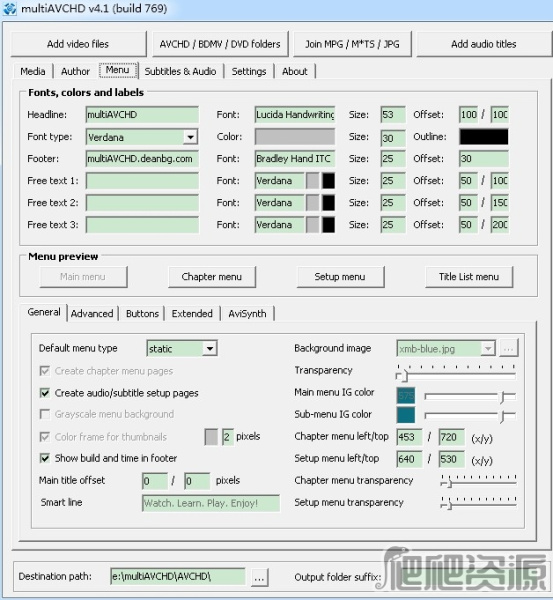
Task: Toggle Create audio/subtitle setup pages checkbox
Action: click(45, 393)
